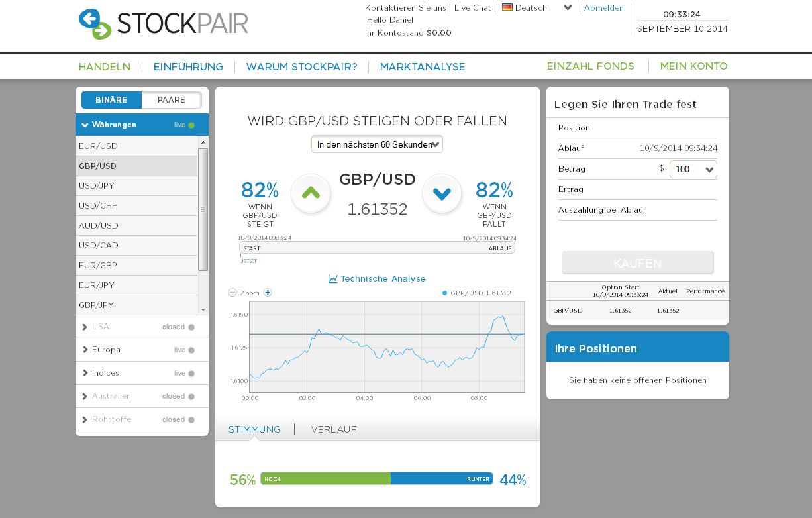812x518 pixels.
Task: Click the green Hoch sentiment bar
Action: 326,478
